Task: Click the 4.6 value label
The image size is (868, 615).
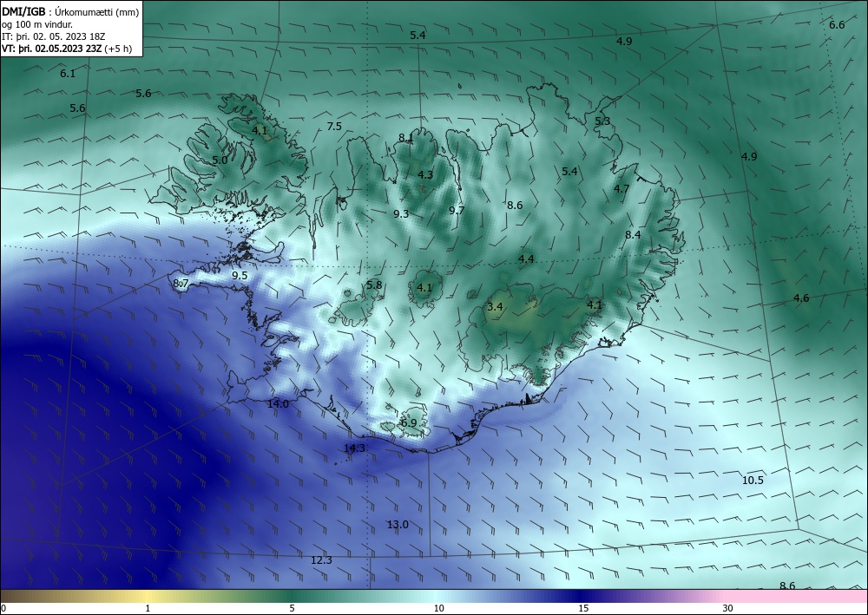Action: [x=801, y=298]
